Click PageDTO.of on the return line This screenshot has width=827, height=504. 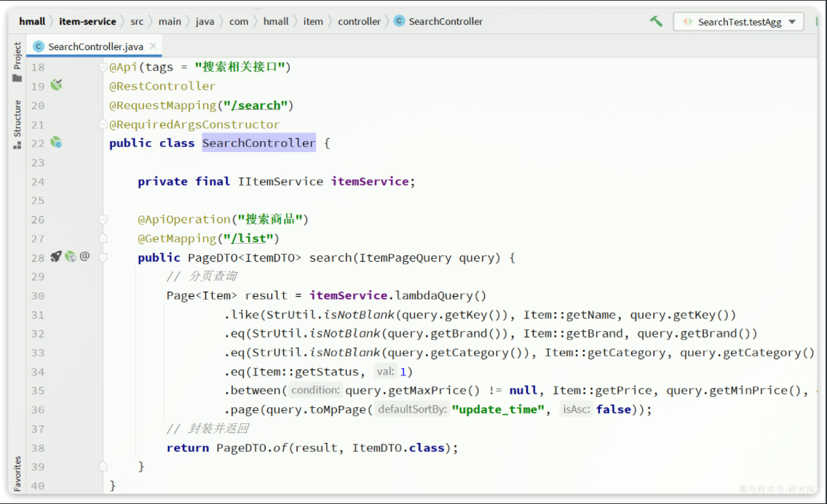pos(252,448)
